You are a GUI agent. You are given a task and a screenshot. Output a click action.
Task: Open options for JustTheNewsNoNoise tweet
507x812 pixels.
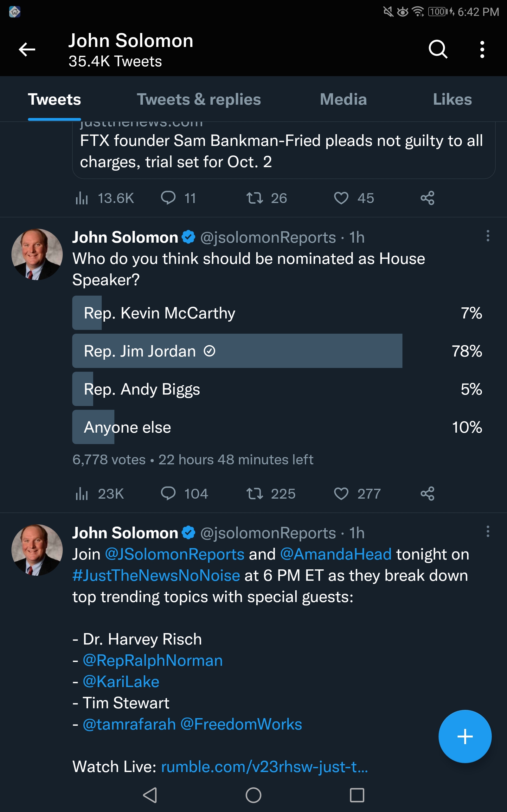click(488, 532)
